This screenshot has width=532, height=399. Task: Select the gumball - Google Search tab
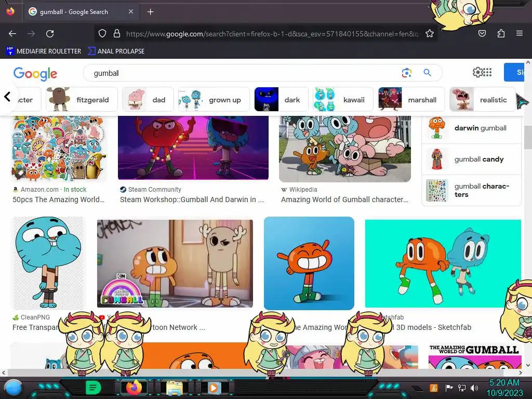click(x=82, y=12)
